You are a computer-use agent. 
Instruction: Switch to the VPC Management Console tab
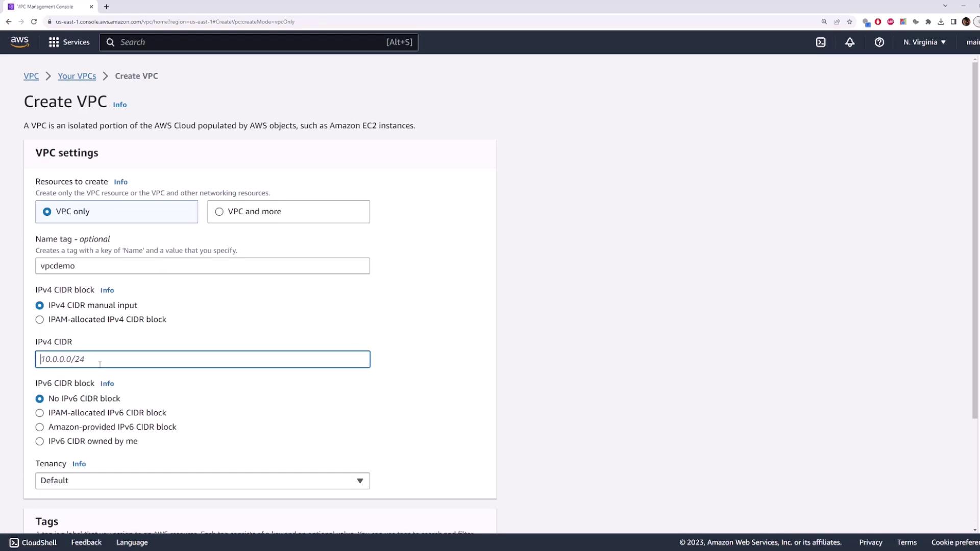(46, 7)
